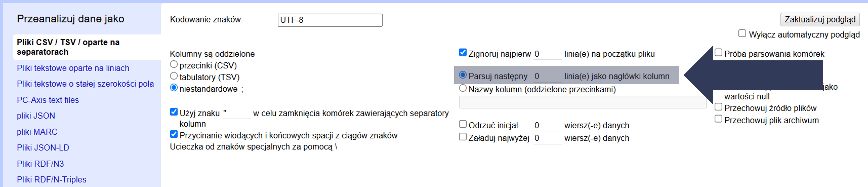Check Załaduj najwyżej wiersz(-e) danych
Image resolution: width=868 pixels, height=187 pixels.
click(463, 137)
